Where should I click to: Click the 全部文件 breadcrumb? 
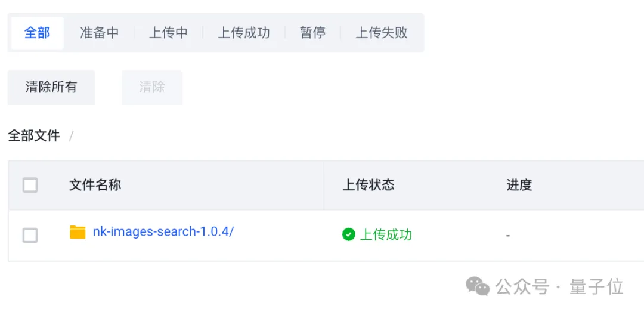(34, 136)
